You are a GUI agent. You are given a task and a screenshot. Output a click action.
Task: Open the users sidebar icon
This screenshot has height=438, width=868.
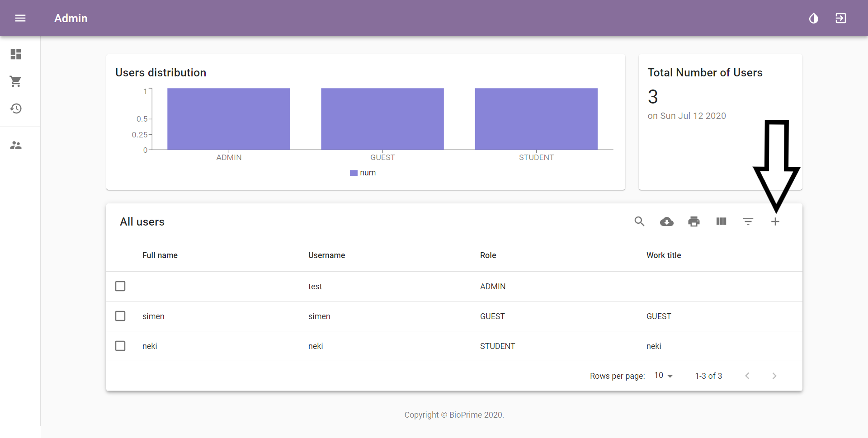click(x=16, y=145)
